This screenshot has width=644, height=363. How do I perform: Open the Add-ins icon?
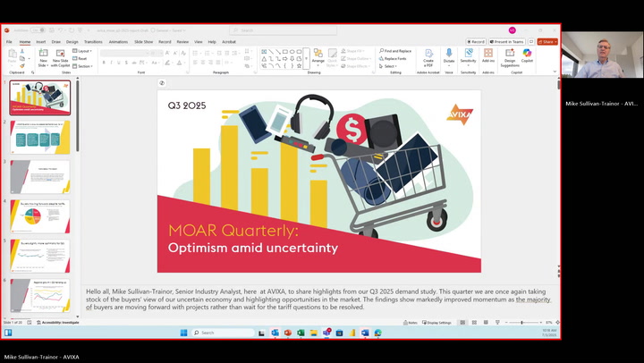pyautogui.click(x=488, y=53)
